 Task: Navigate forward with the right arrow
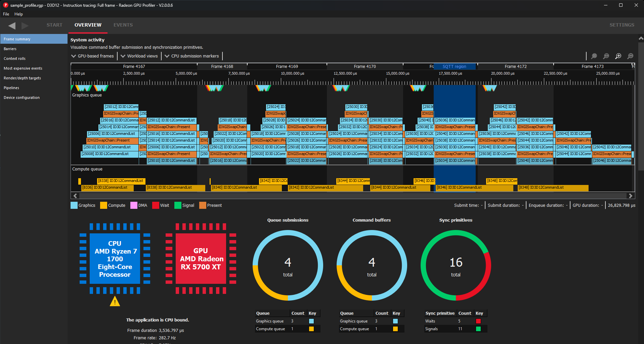[x=25, y=26]
